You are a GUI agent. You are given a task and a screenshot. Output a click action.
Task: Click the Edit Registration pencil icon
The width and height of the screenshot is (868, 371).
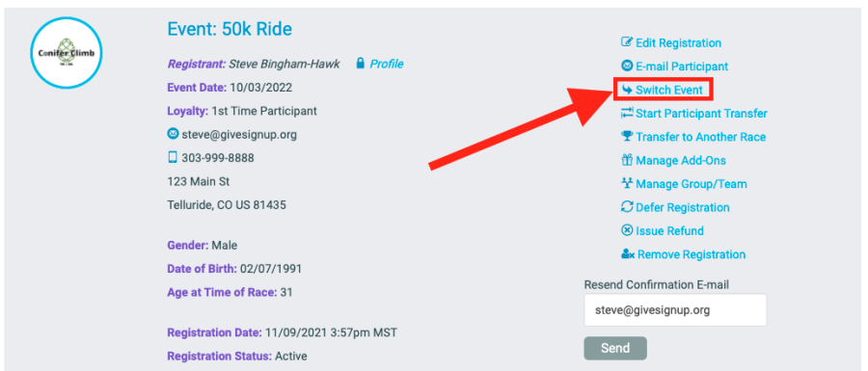pos(627,42)
